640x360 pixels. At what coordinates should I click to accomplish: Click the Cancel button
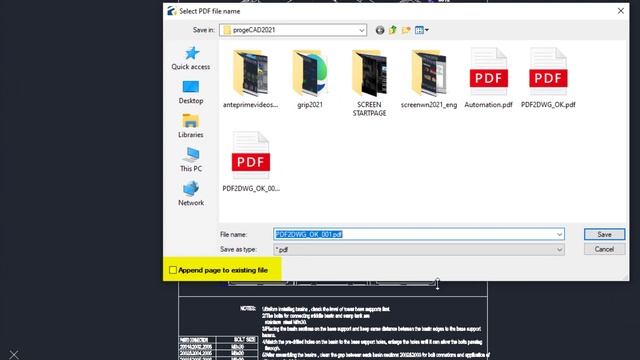point(604,249)
